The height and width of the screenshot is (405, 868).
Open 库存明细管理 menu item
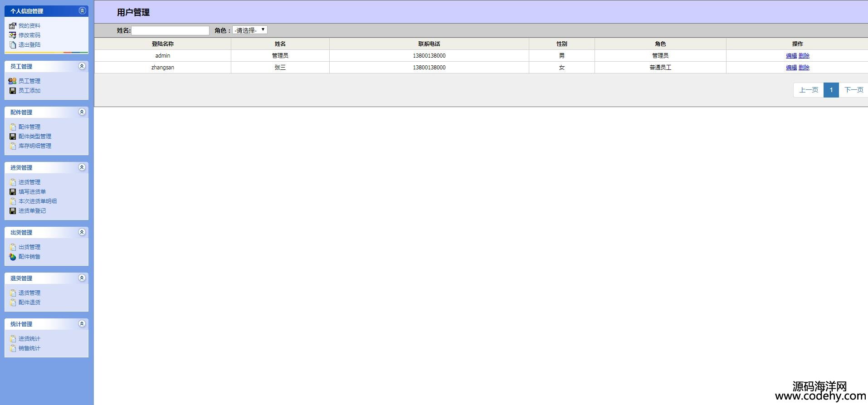pyautogui.click(x=35, y=146)
